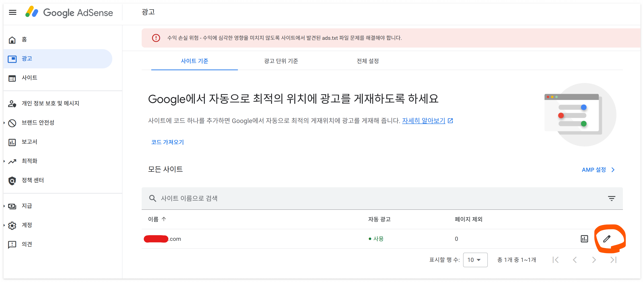Image resolution: width=644 pixels, height=282 pixels.
Task: Open the 자세히 알아보기 link
Action: tap(424, 121)
